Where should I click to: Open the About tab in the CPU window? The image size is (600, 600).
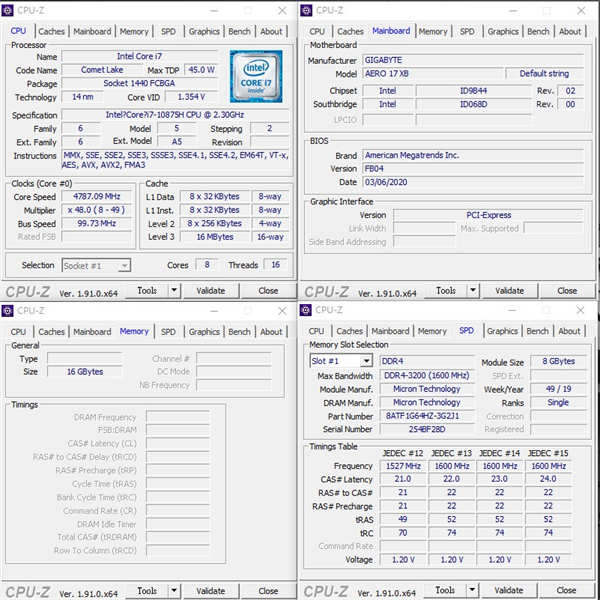(x=271, y=31)
